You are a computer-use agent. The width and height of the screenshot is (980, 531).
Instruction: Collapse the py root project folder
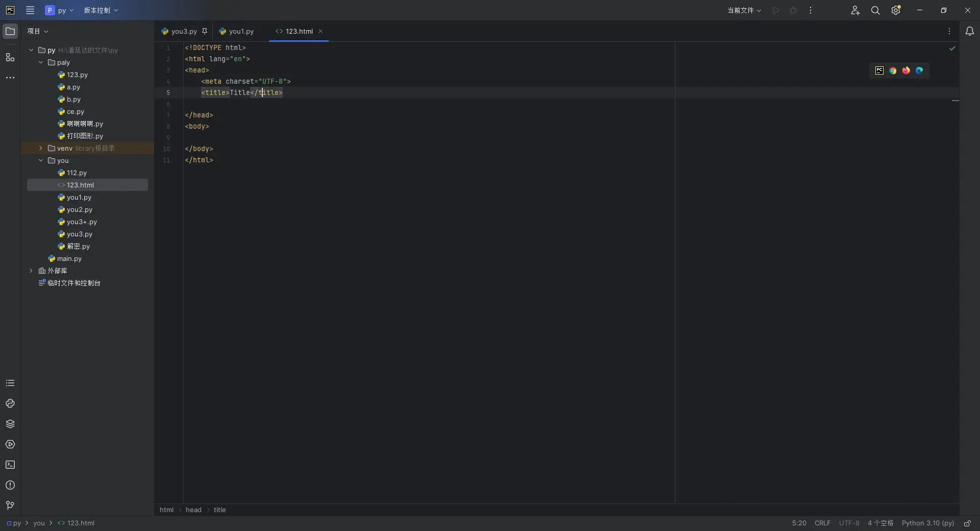31,50
